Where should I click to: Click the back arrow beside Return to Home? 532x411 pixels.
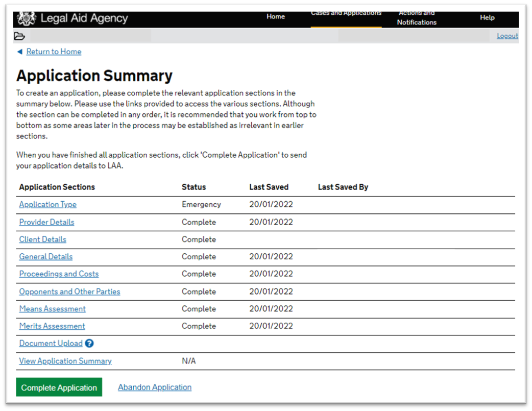(x=19, y=52)
